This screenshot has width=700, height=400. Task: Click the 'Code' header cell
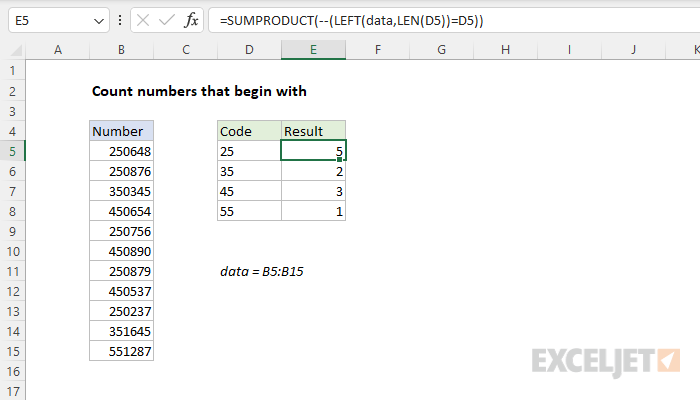[249, 131]
